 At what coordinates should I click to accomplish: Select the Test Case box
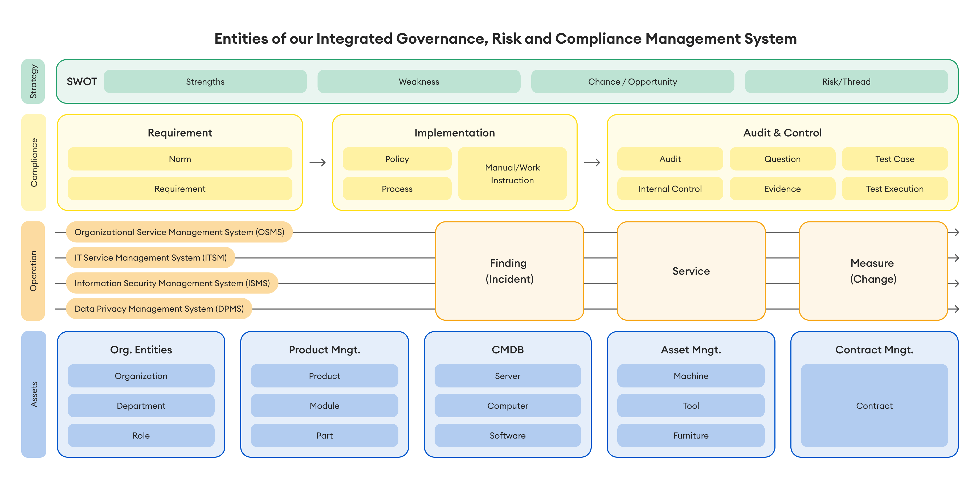point(895,159)
